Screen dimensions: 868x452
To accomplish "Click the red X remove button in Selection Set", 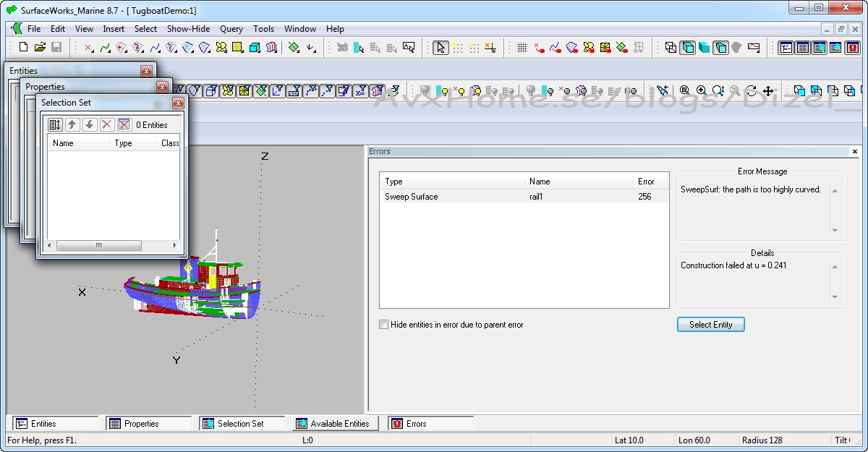I will (107, 124).
